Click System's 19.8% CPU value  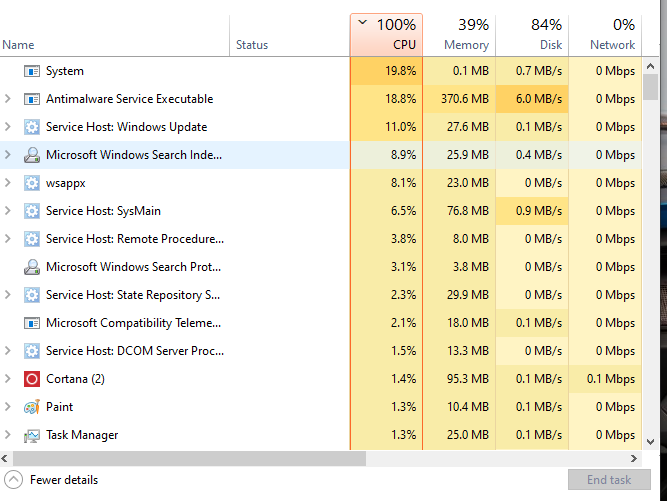[400, 71]
